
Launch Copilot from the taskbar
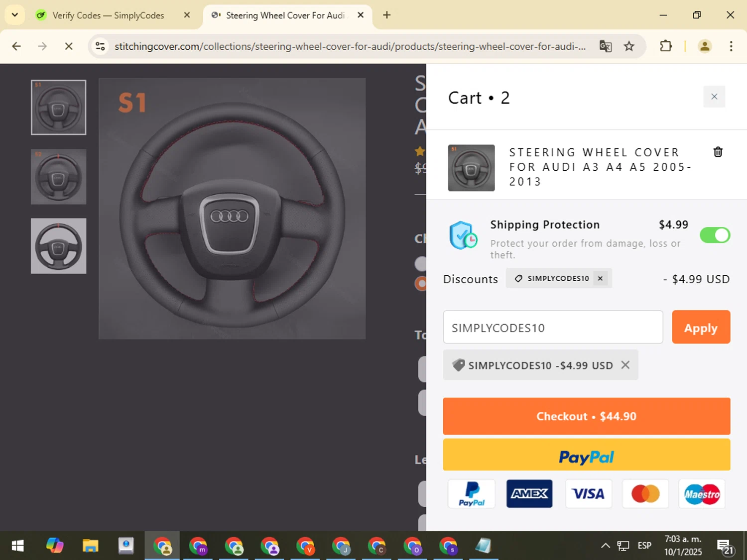[55, 546]
